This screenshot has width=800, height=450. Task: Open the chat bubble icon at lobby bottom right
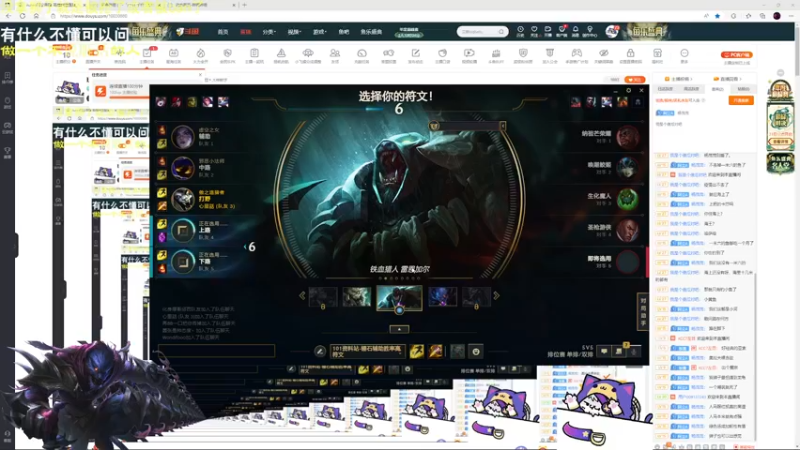[604, 352]
